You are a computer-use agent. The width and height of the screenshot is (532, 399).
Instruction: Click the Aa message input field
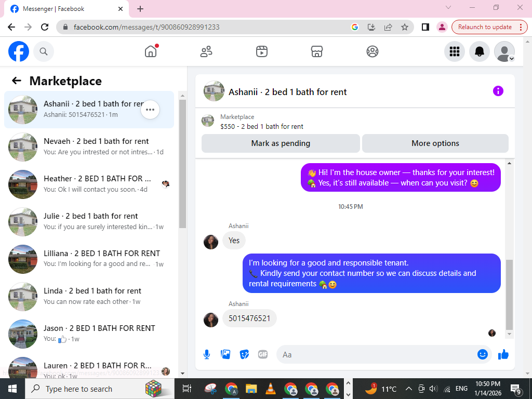pos(377,354)
